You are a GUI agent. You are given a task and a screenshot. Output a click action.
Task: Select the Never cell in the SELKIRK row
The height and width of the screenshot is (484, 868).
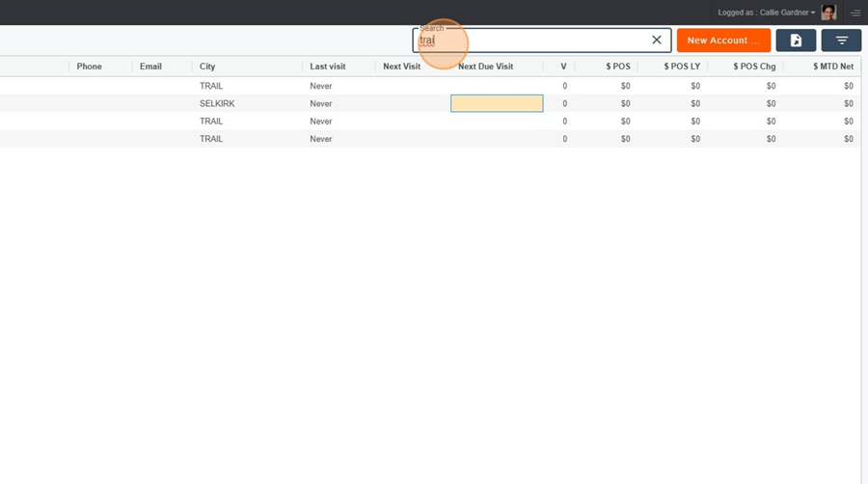coord(321,103)
